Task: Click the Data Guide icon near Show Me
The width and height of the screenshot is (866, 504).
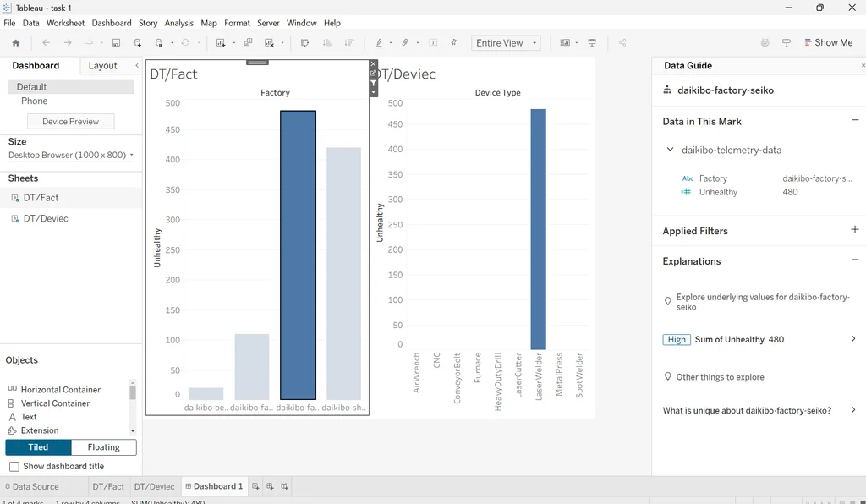Action: click(x=787, y=42)
